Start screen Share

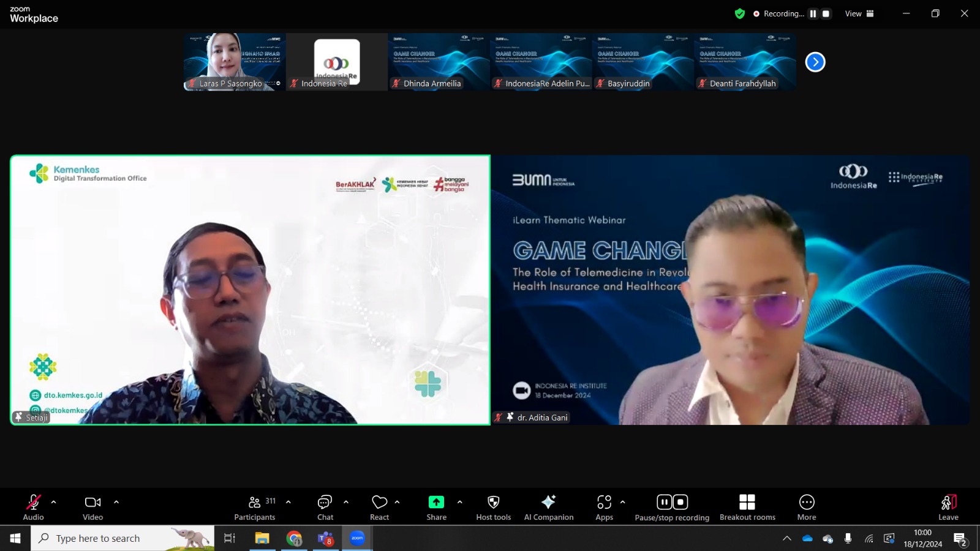436,508
